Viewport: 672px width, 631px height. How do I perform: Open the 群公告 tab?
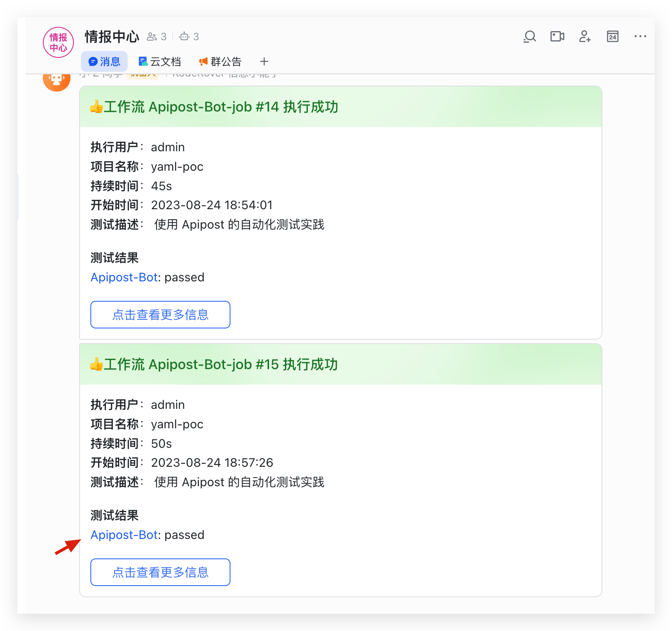[220, 62]
